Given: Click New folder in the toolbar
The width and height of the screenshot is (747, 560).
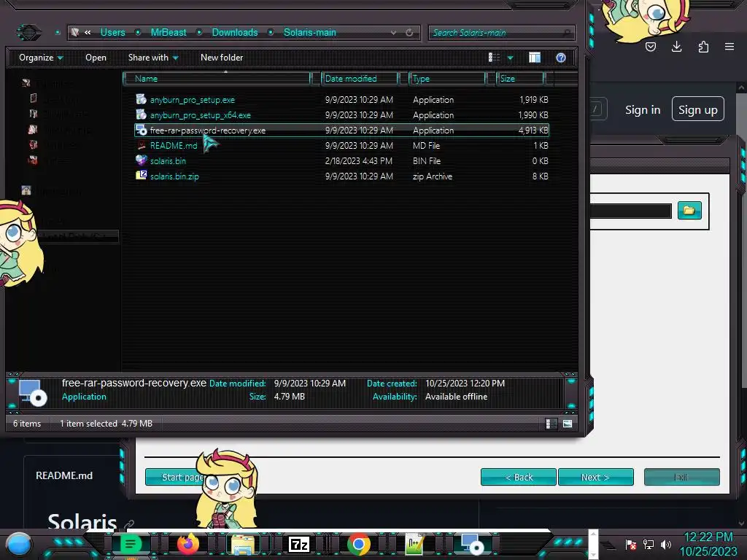Looking at the screenshot, I should [222, 58].
